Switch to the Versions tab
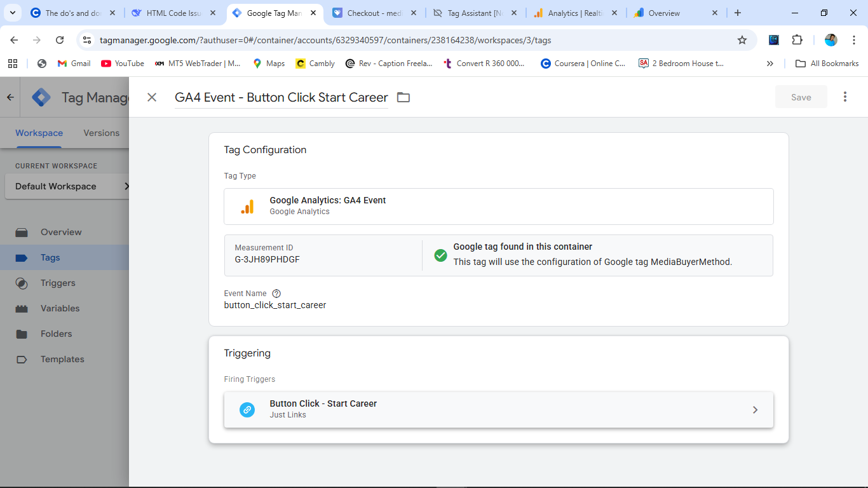 point(102,133)
